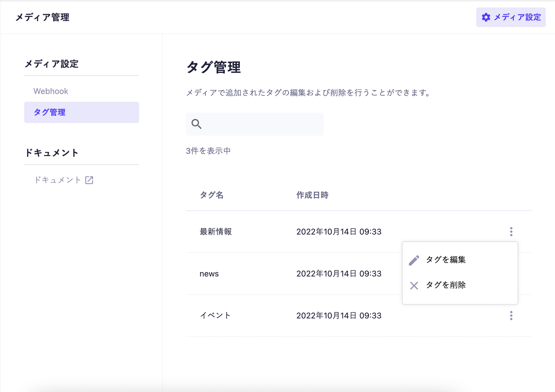This screenshot has height=392, width=555.
Task: Select the イベント tag name
Action: click(215, 316)
